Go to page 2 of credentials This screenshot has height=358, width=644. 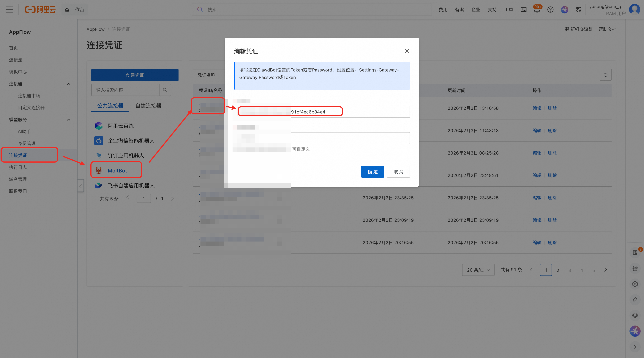point(558,270)
